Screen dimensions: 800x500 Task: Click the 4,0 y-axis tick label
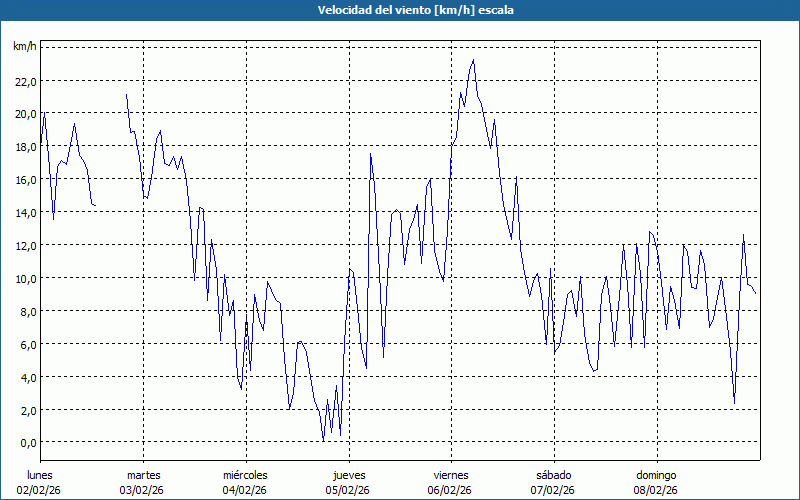(x=28, y=377)
